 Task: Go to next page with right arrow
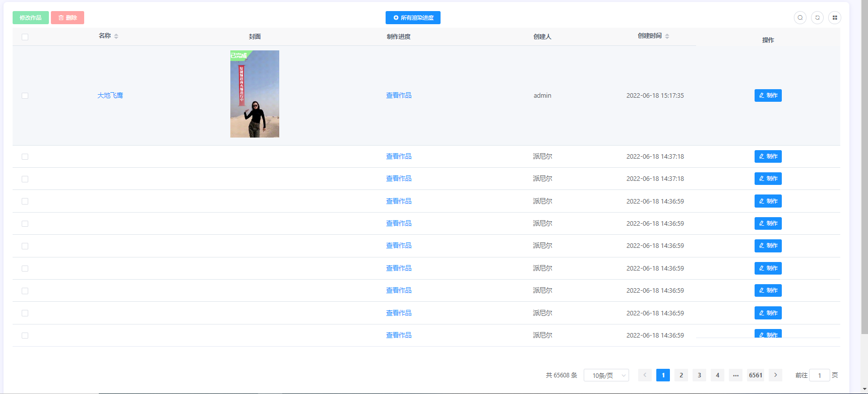coord(775,375)
